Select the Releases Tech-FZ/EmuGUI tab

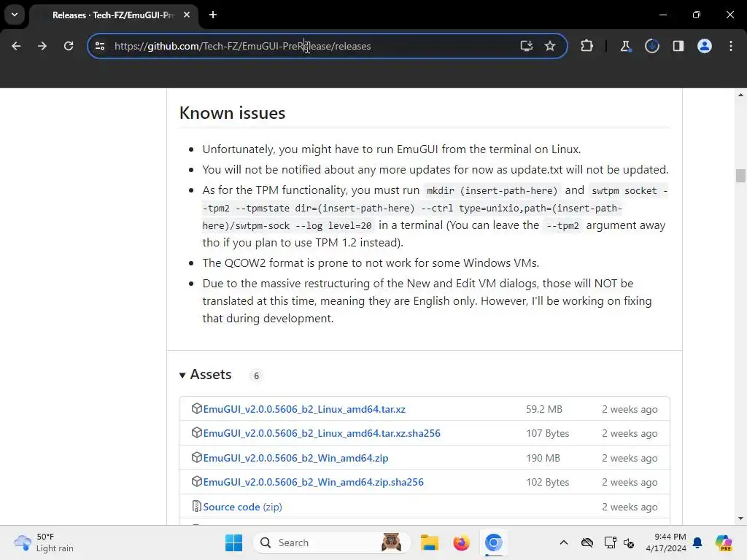113,15
